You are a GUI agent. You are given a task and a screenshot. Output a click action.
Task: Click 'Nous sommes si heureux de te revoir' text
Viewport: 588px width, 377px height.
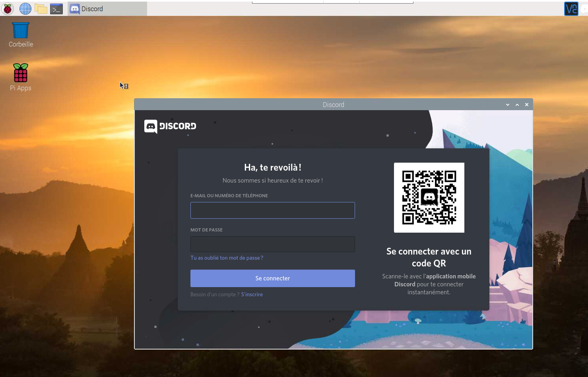(273, 181)
